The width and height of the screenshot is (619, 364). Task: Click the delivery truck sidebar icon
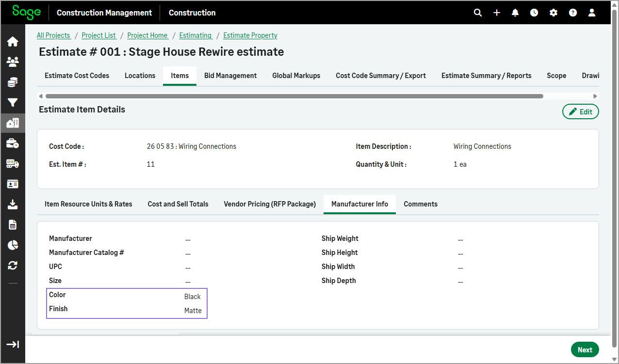[13, 164]
